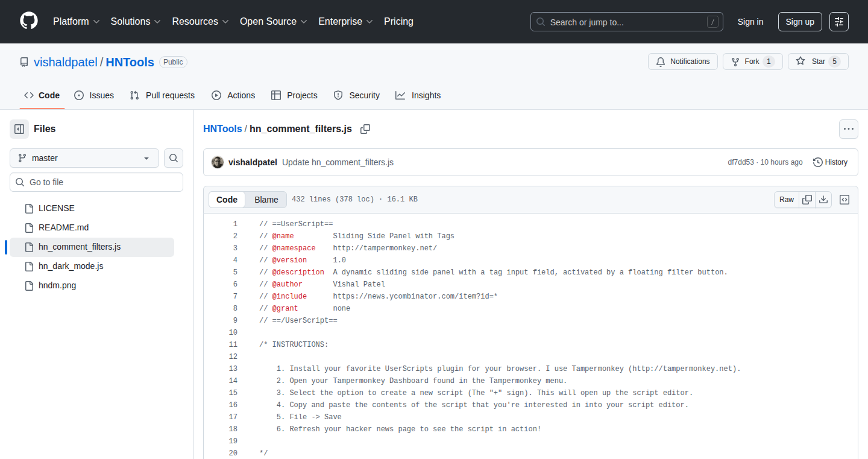Screen dimensions: 868x459
Task: Expand the Open Source menu
Action: (274, 22)
